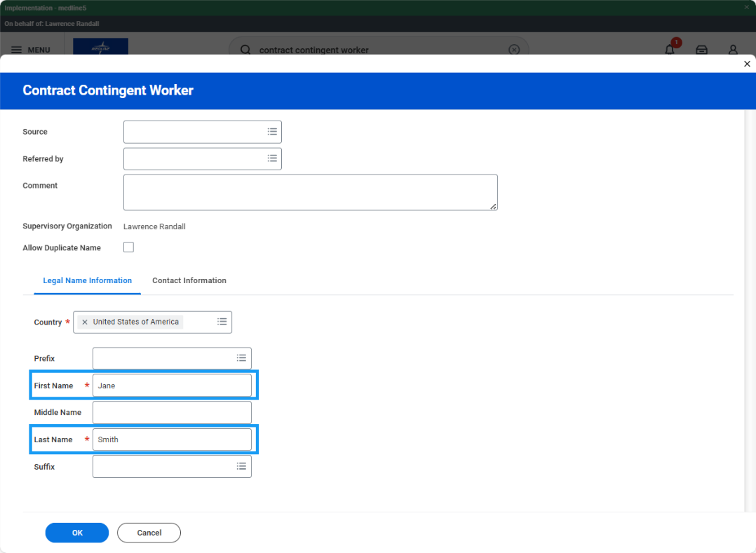This screenshot has height=553, width=756.
Task: Enable the Allow Duplicate Name checkbox
Action: click(x=128, y=247)
